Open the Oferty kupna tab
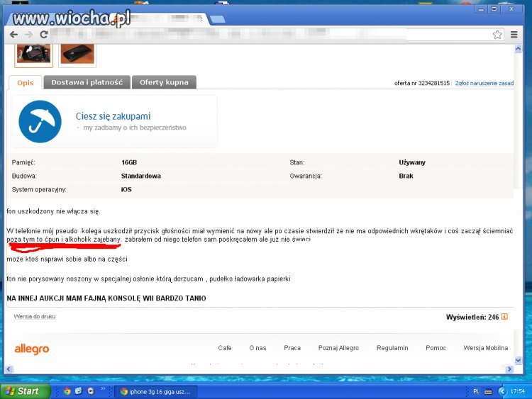 point(164,82)
